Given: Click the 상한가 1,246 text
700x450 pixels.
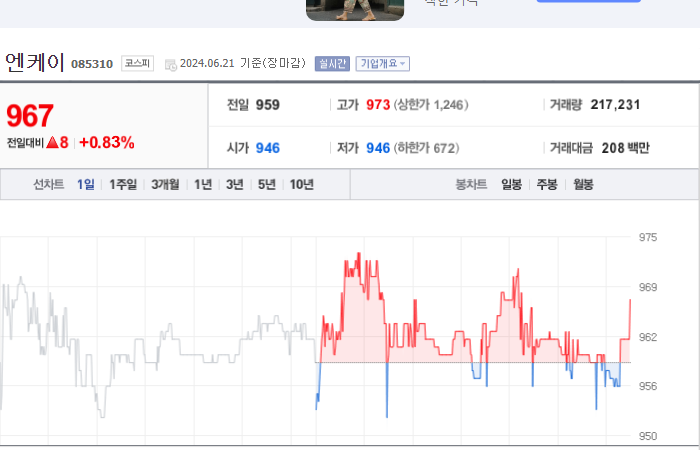Looking at the screenshot, I should pyautogui.click(x=431, y=105).
